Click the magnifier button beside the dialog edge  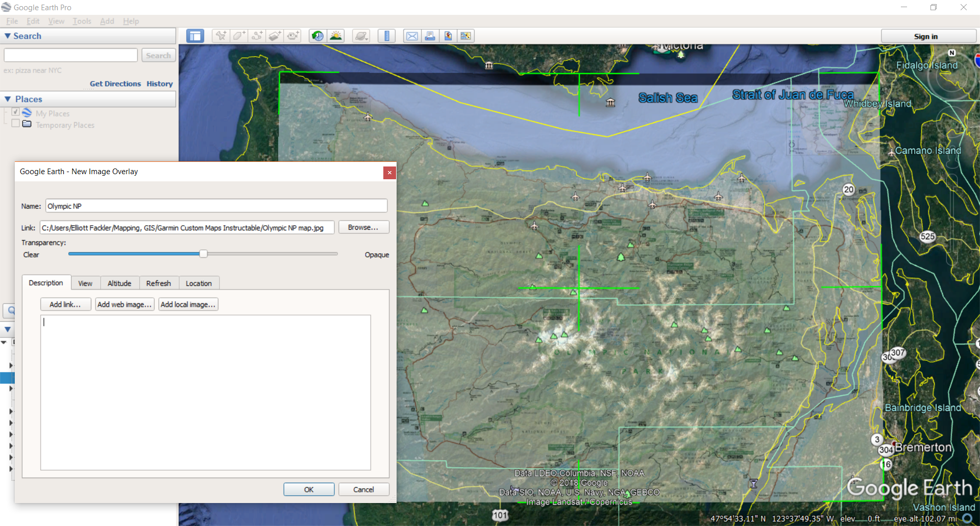[10, 310]
